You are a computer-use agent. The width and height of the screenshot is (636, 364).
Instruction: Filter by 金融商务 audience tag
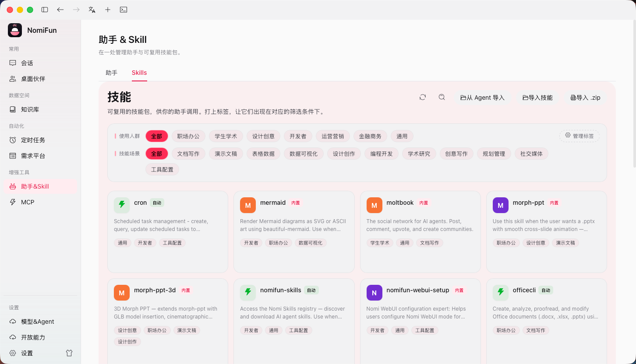pyautogui.click(x=370, y=136)
